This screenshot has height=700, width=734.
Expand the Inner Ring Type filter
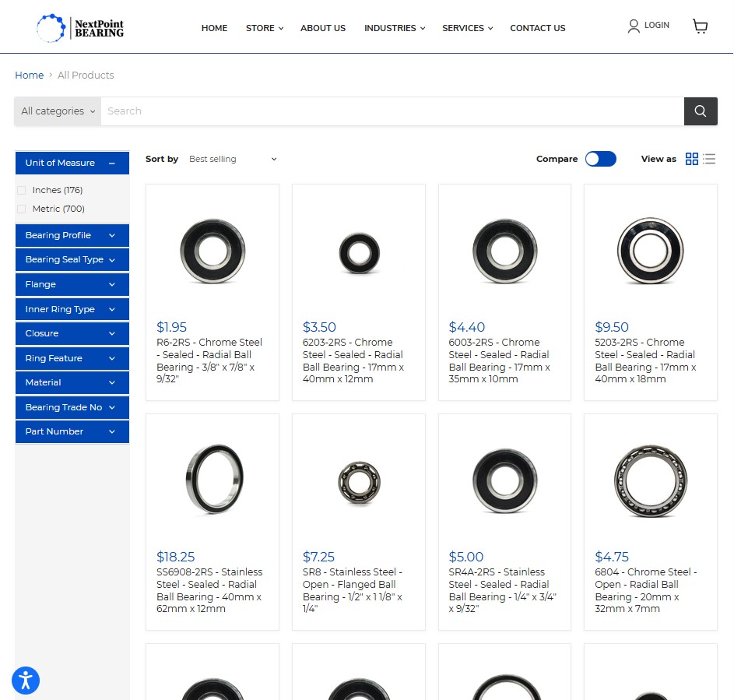coord(72,309)
